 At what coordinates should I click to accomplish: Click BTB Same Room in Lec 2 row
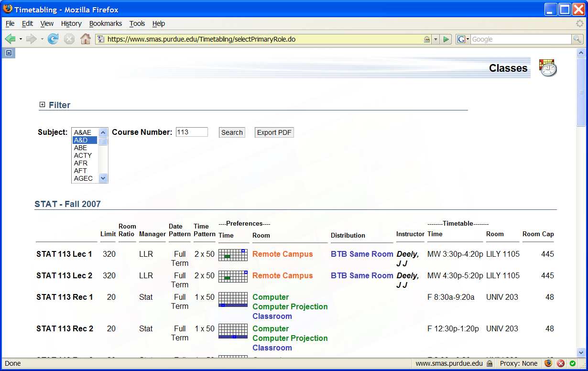click(362, 275)
